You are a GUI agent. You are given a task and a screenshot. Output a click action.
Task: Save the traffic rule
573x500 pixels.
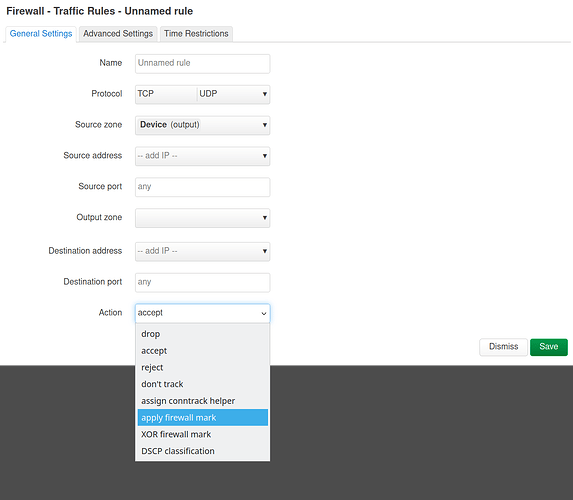click(549, 347)
